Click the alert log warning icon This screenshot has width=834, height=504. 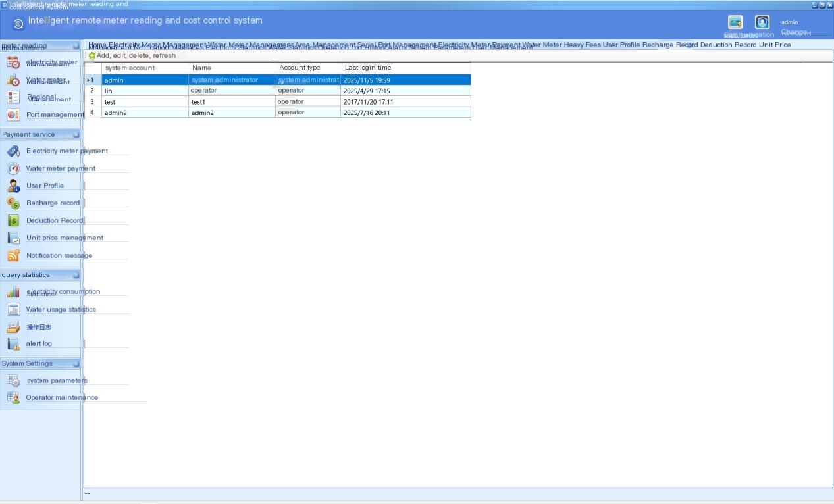[x=13, y=343]
